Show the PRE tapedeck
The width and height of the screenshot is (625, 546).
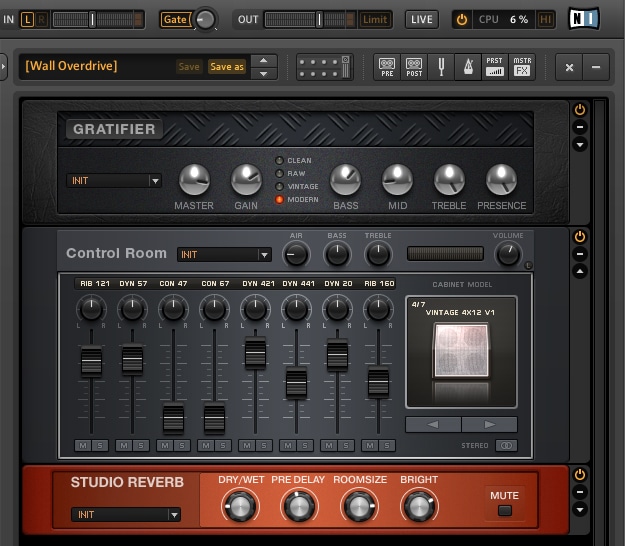[x=387, y=67]
